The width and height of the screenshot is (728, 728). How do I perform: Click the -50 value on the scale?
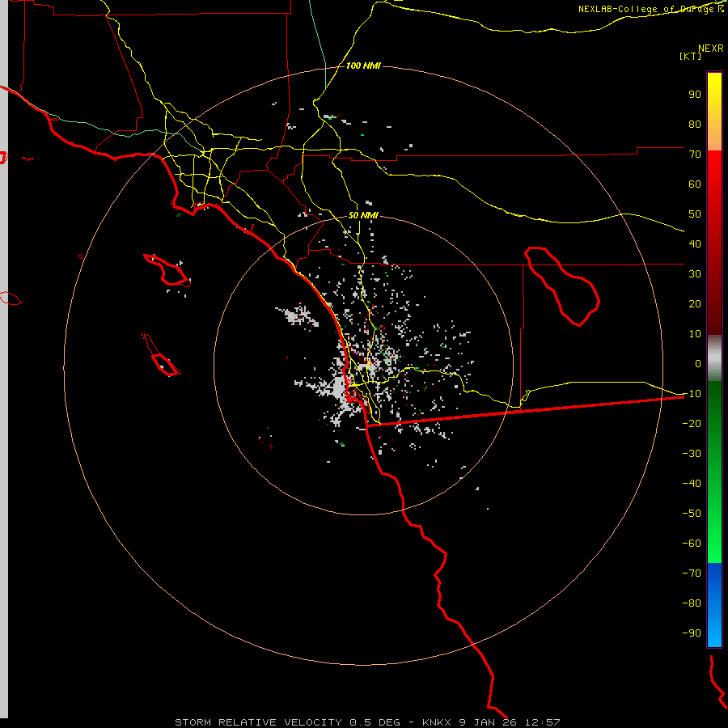pyautogui.click(x=692, y=514)
